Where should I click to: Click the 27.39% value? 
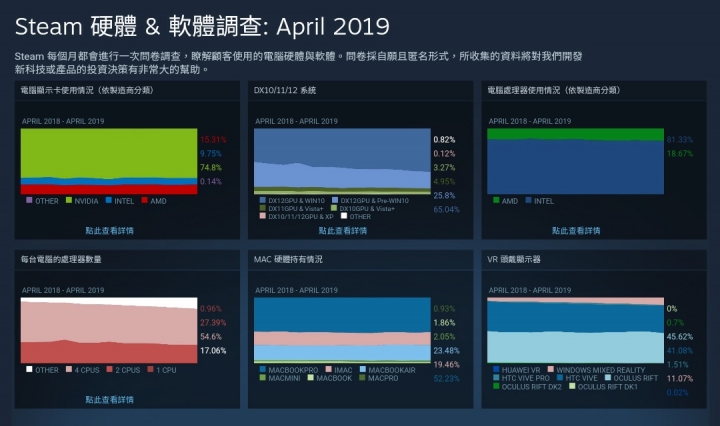(213, 322)
